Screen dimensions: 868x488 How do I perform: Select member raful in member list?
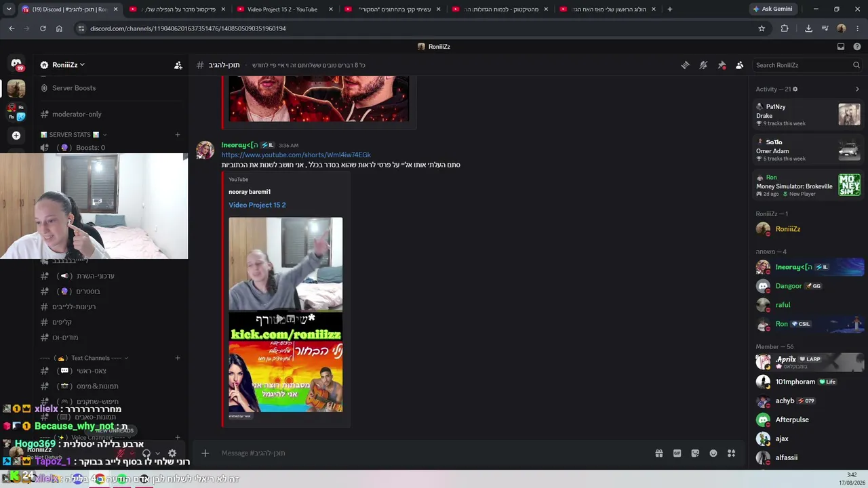[808, 305]
